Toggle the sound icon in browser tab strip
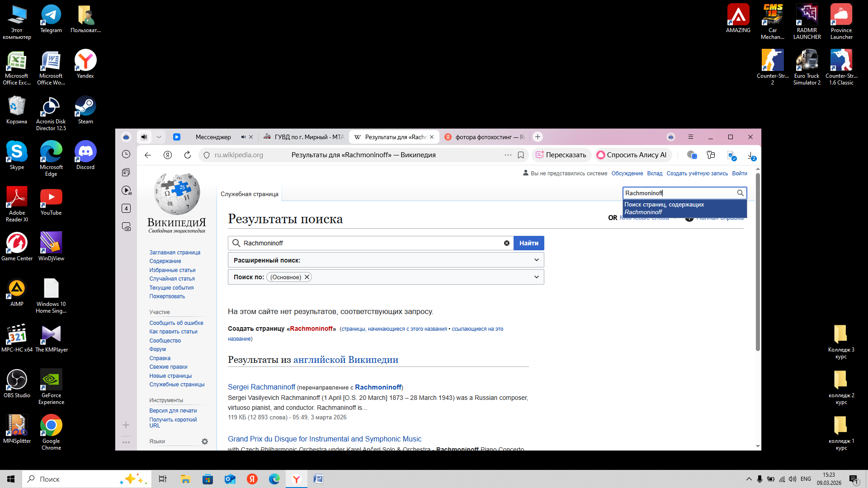Viewport: 868px width, 488px height. click(x=144, y=137)
